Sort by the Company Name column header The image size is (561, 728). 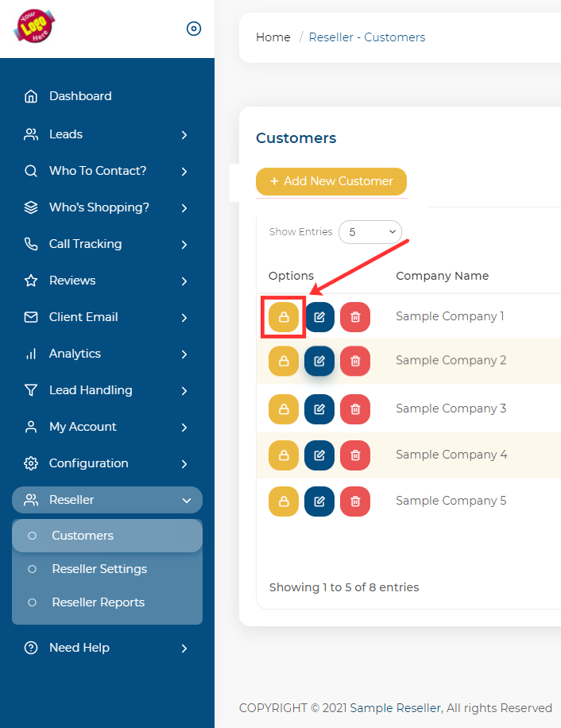coord(442,276)
